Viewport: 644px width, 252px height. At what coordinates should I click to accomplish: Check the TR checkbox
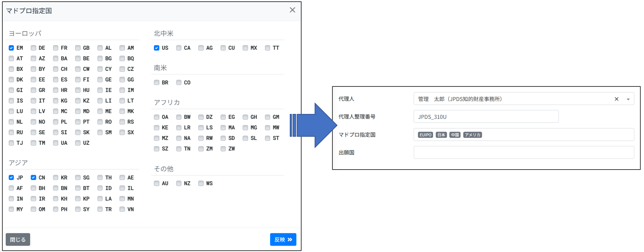(100, 209)
